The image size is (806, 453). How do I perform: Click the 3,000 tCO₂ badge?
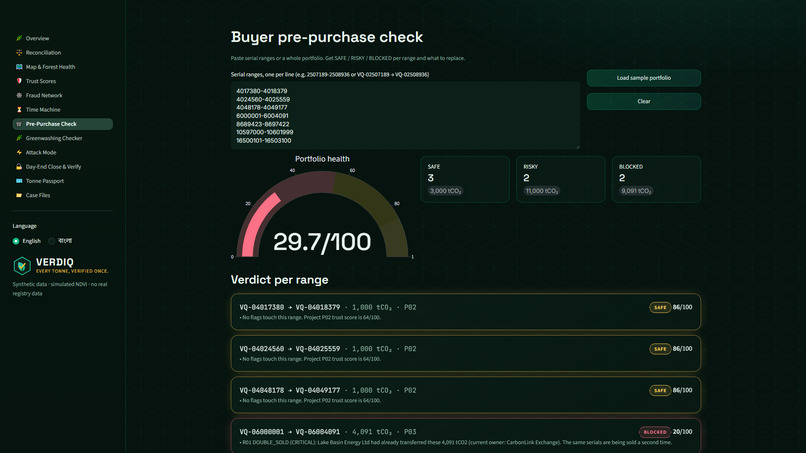[x=445, y=191]
